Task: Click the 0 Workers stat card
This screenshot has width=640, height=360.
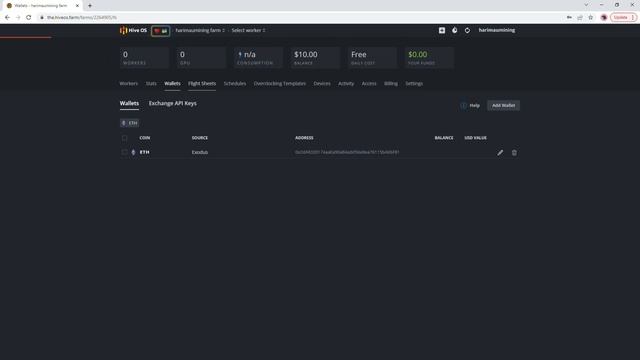Action: pyautogui.click(x=144, y=58)
